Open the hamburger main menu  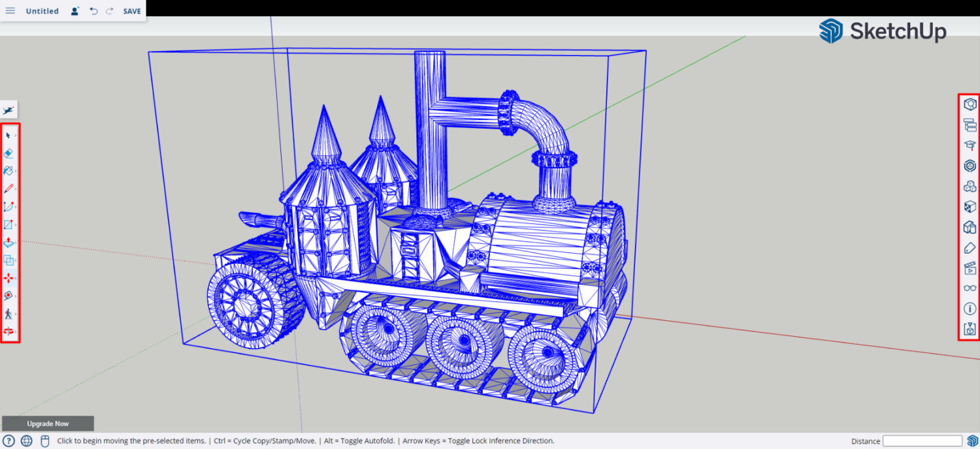click(x=11, y=10)
